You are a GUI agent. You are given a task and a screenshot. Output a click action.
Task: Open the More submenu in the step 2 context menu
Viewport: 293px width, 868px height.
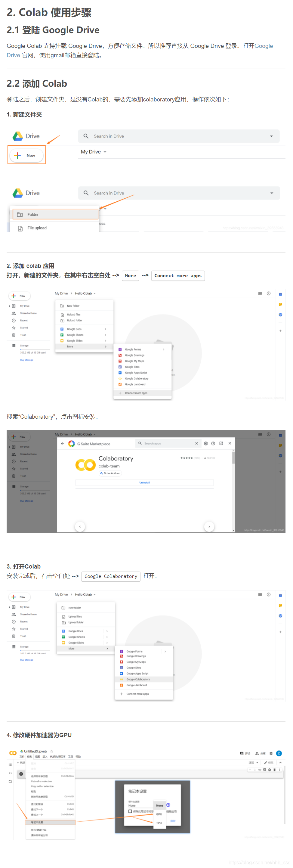pyautogui.click(x=84, y=346)
